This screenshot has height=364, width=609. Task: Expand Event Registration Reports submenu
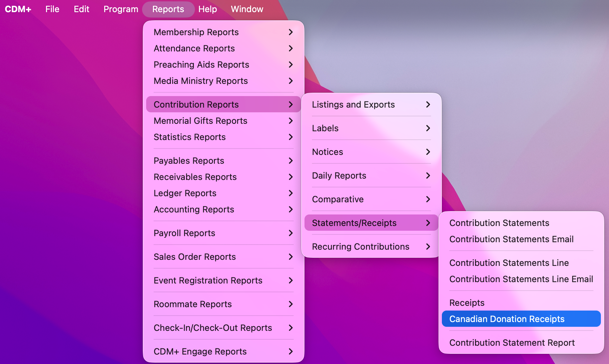(223, 280)
